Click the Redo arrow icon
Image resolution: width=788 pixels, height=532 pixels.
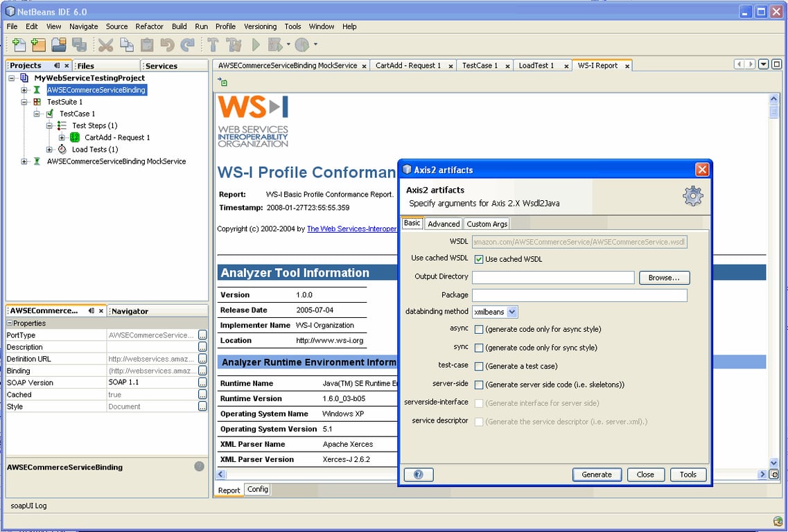(x=187, y=45)
